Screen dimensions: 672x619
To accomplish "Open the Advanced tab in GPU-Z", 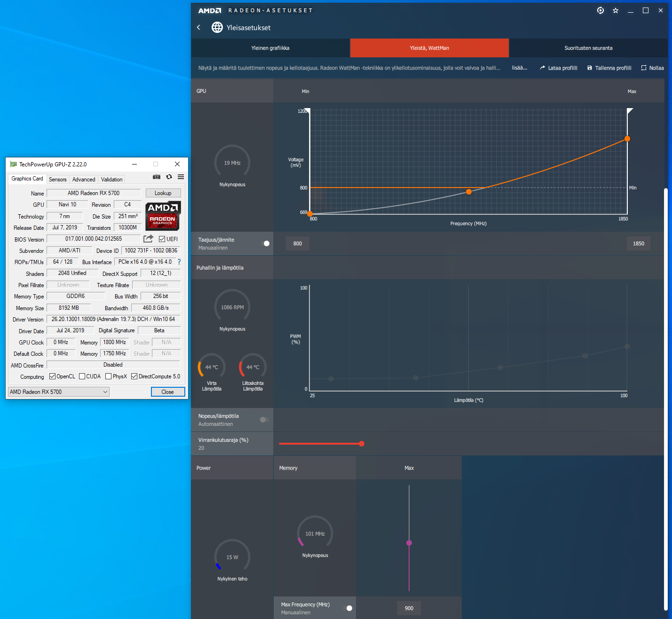I will (84, 180).
